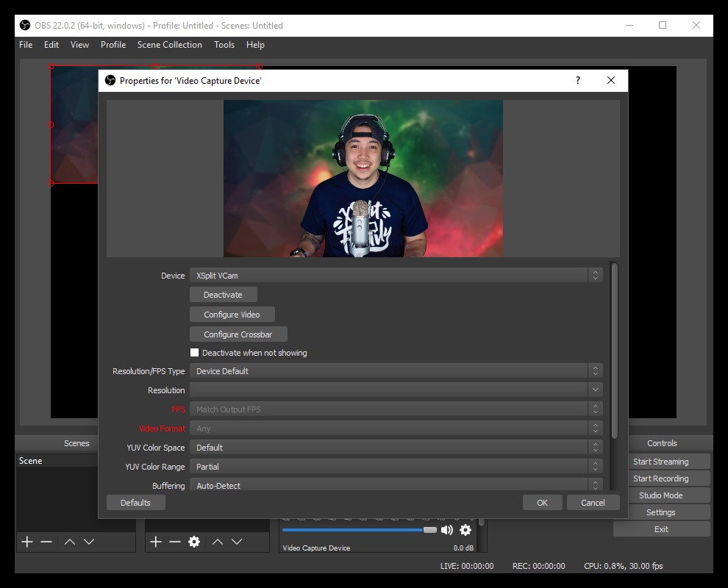728x588 pixels.
Task: Open the YUV Color Space dropdown
Action: (x=396, y=448)
